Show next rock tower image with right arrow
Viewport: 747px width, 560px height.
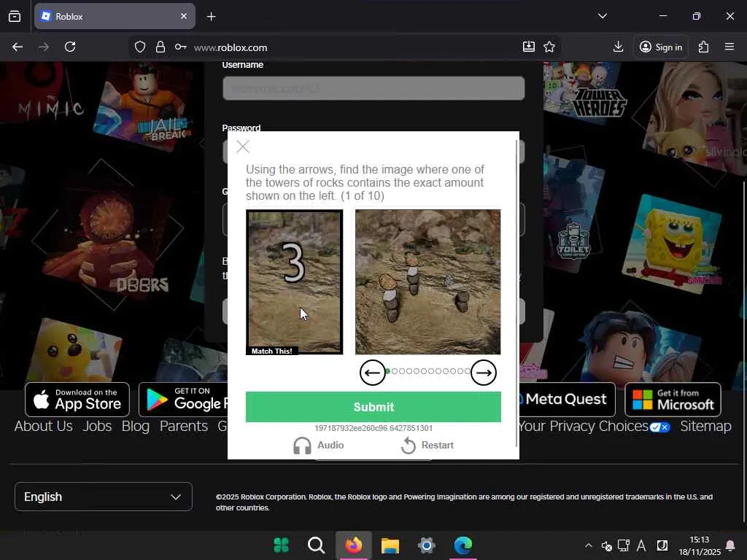point(484,373)
